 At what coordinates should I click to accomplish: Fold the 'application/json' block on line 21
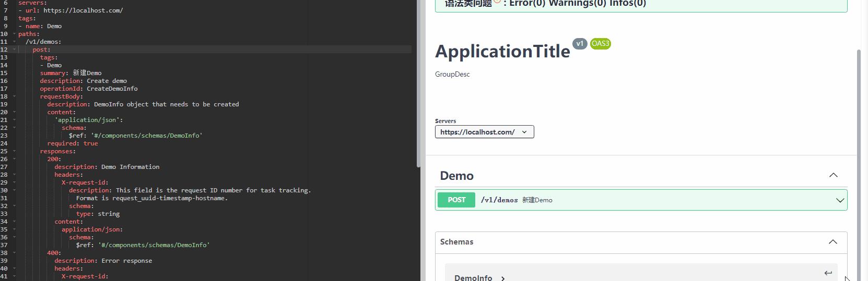(14, 120)
